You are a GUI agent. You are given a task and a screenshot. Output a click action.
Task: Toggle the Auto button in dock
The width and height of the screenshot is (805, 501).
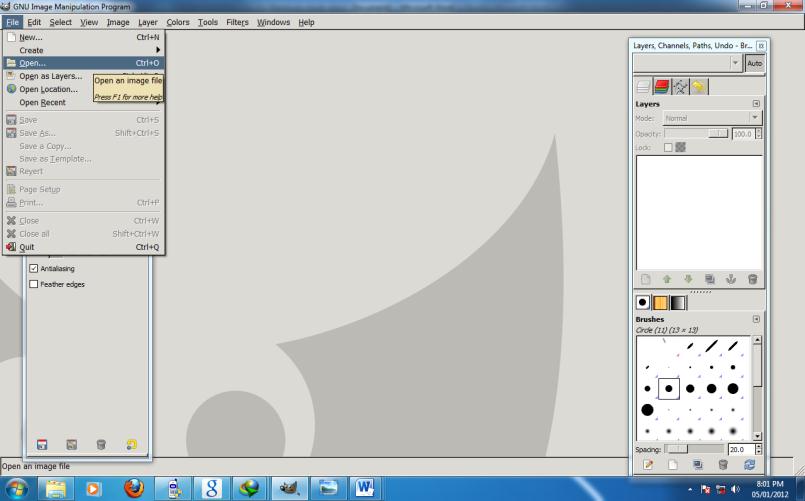754,63
